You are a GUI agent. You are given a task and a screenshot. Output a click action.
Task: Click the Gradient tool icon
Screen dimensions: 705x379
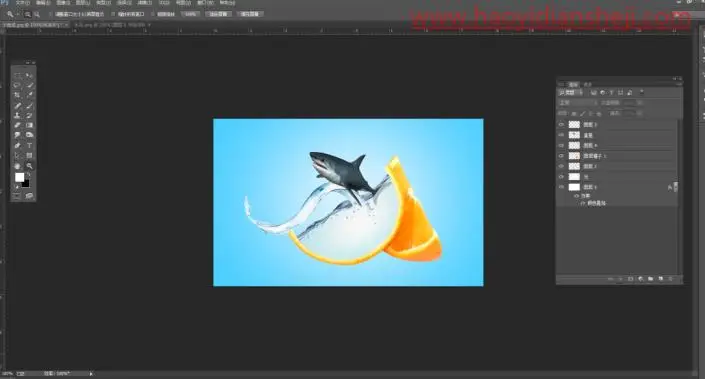tap(29, 125)
